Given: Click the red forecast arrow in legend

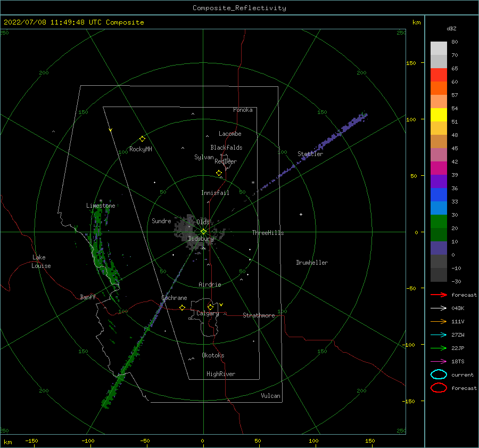Looking at the screenshot, I should [x=439, y=295].
